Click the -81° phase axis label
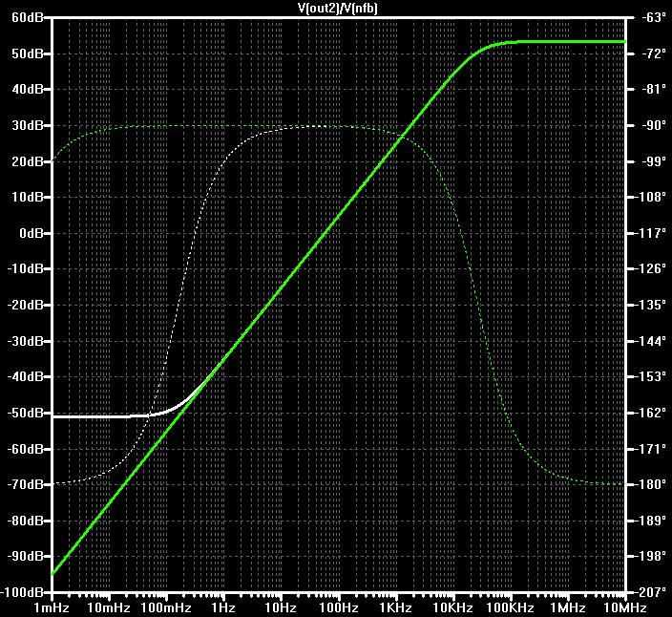Viewport: 672px width, 617px height. [x=654, y=89]
